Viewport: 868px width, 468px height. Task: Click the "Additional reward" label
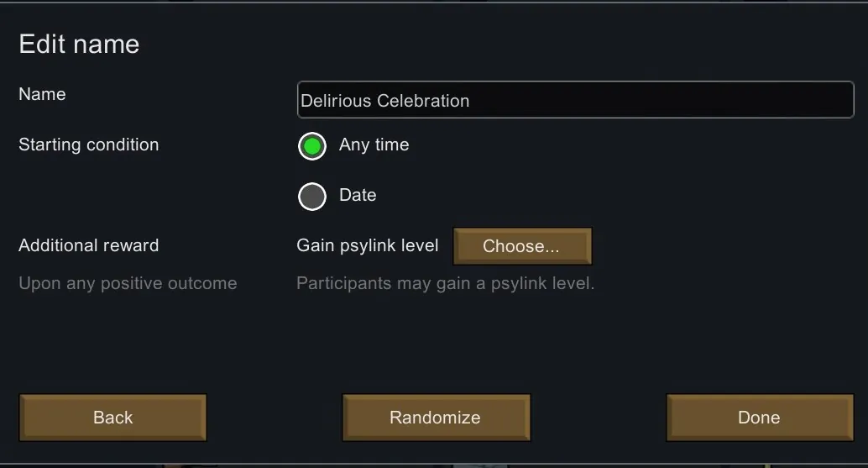point(88,245)
